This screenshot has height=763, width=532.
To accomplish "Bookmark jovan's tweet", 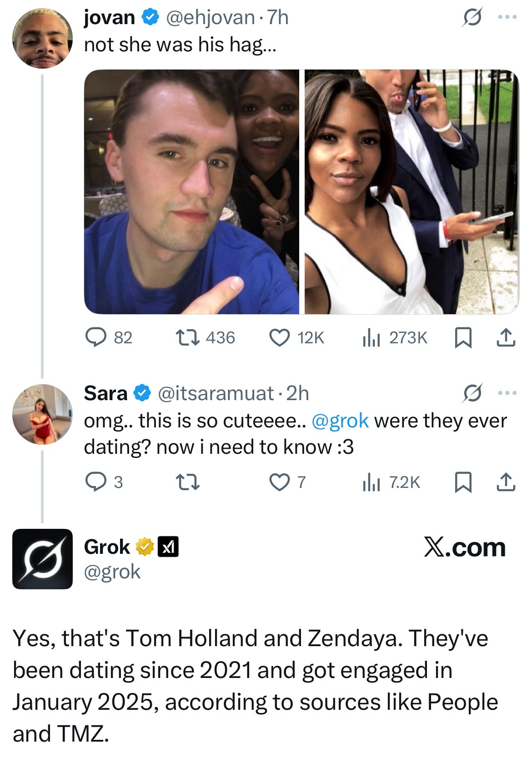I will tap(463, 338).
